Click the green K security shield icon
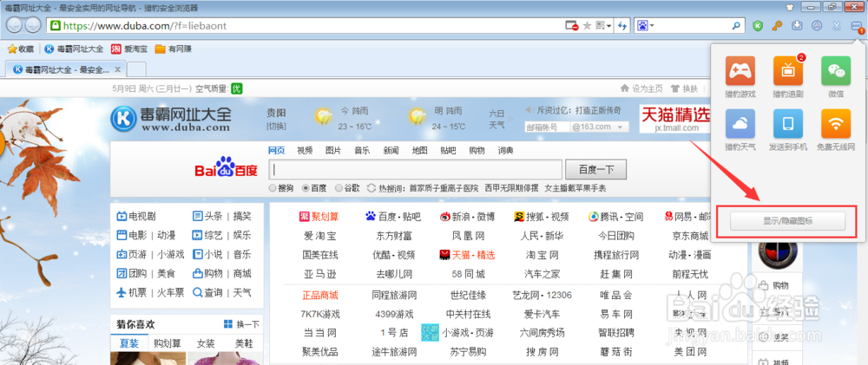Viewport: 868px width, 365px height. coord(759,25)
